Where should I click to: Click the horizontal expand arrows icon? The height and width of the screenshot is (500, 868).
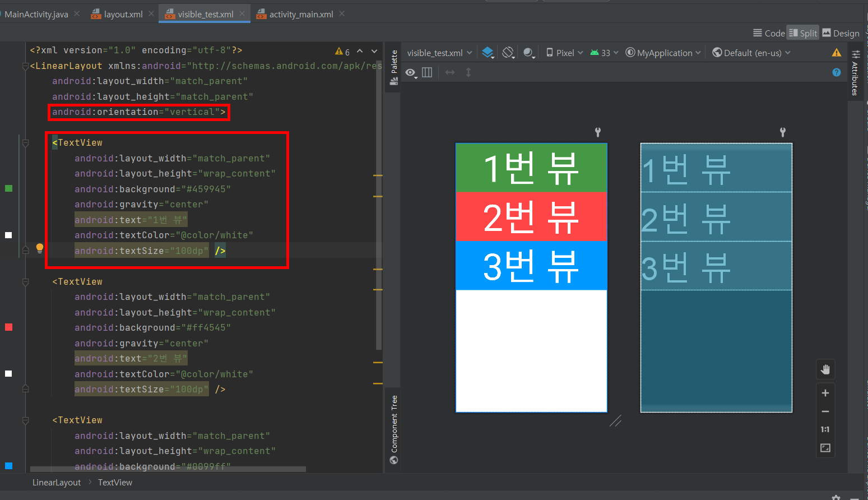pyautogui.click(x=450, y=72)
